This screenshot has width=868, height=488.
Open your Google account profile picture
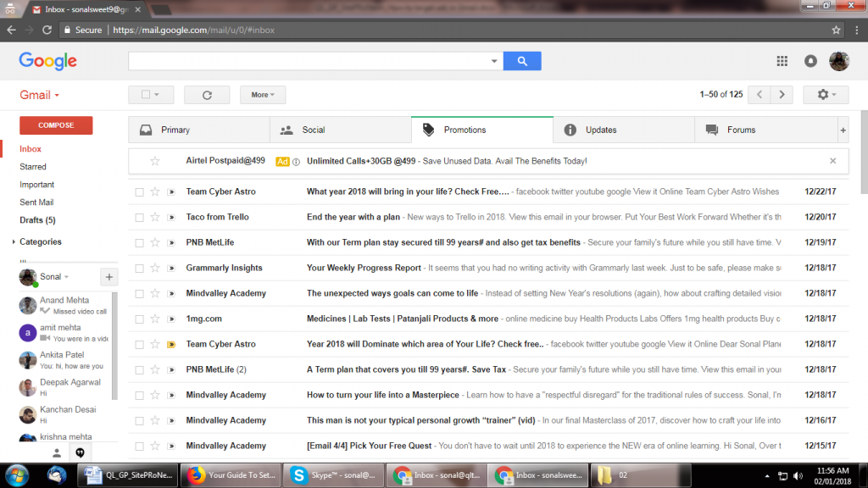tap(840, 61)
